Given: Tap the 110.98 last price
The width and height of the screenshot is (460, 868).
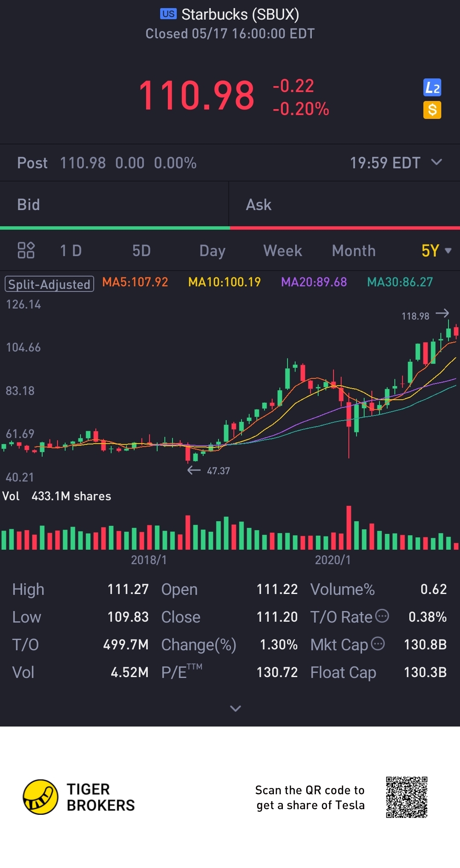Looking at the screenshot, I should click(196, 96).
